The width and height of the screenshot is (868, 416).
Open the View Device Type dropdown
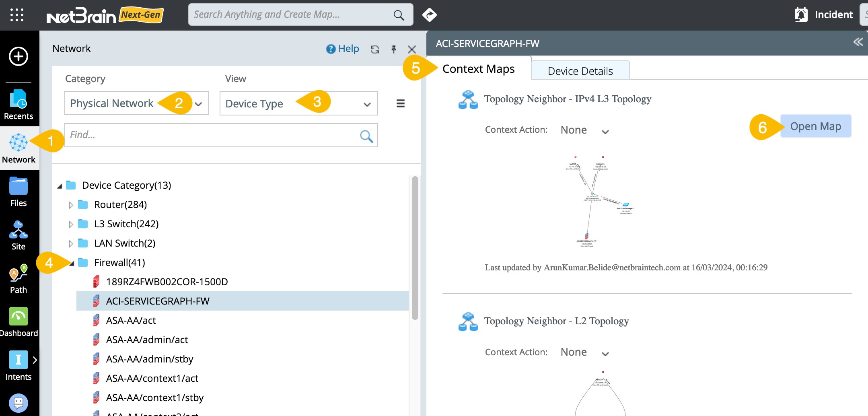tap(298, 103)
